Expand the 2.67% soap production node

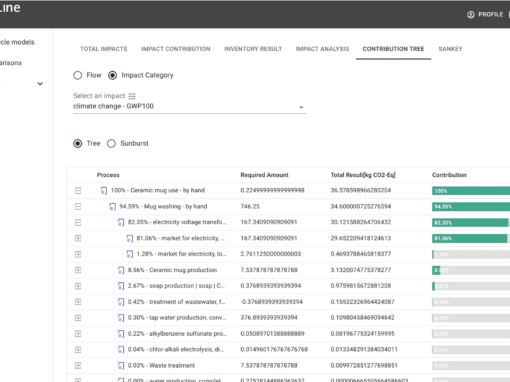[78, 286]
